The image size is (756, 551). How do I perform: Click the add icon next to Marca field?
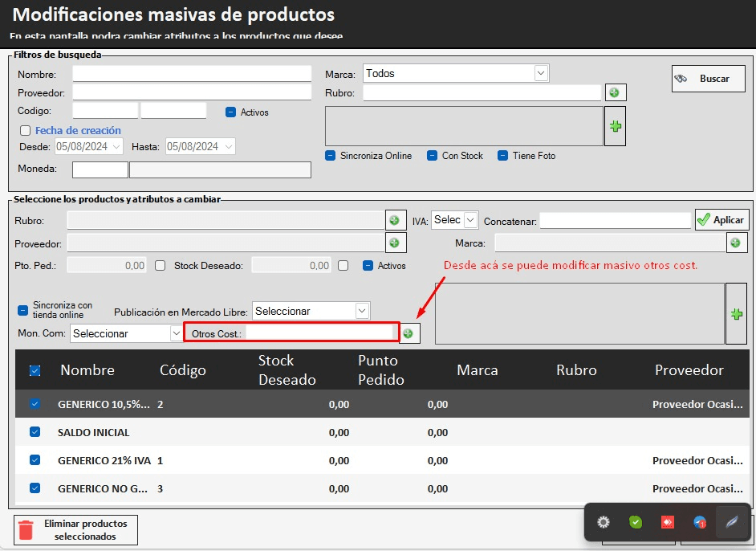point(736,243)
